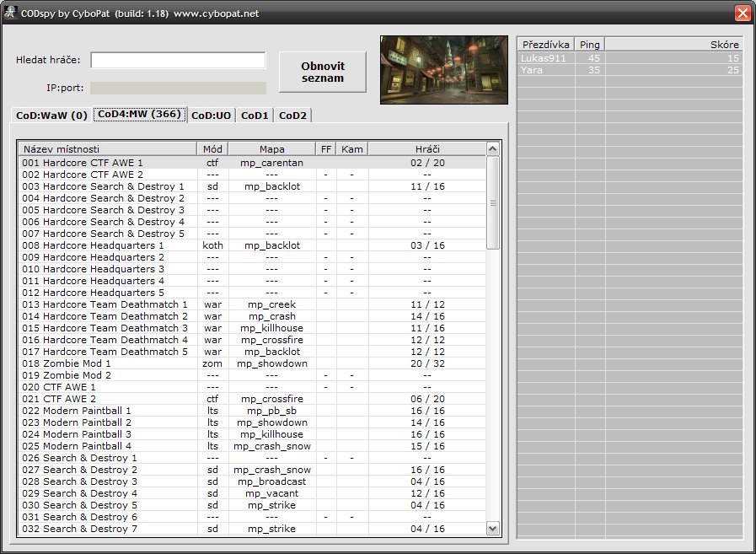The width and height of the screenshot is (756, 554).
Task: Open the CoD2 tab
Action: (x=292, y=116)
